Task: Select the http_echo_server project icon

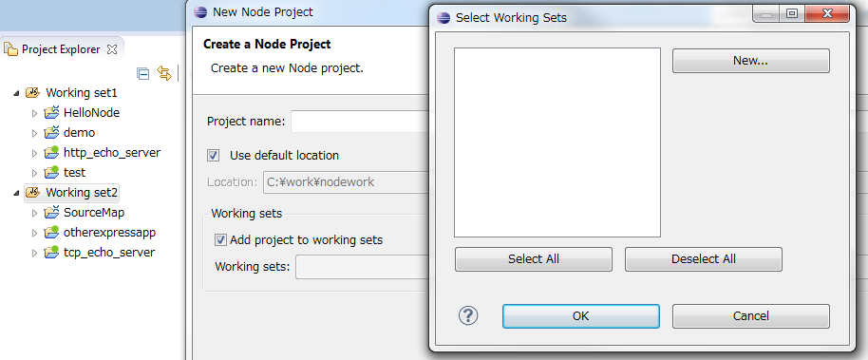Action: (x=51, y=152)
